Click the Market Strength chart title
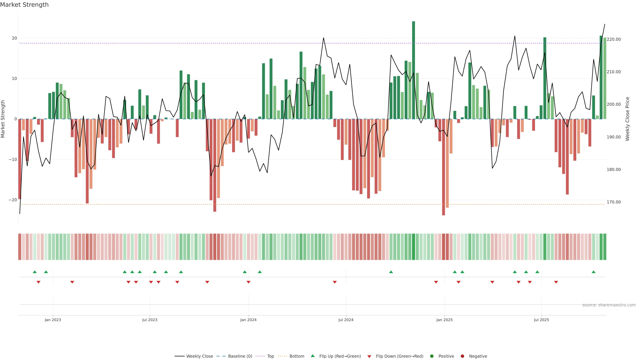The width and height of the screenshot is (644, 362). pyautogui.click(x=24, y=5)
